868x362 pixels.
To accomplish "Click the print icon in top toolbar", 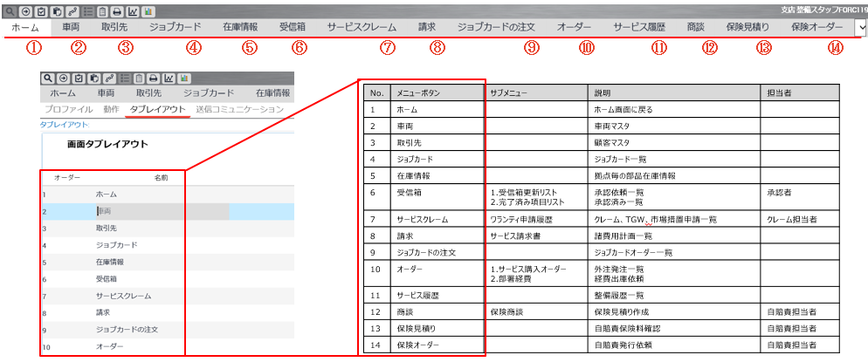I will [x=117, y=12].
